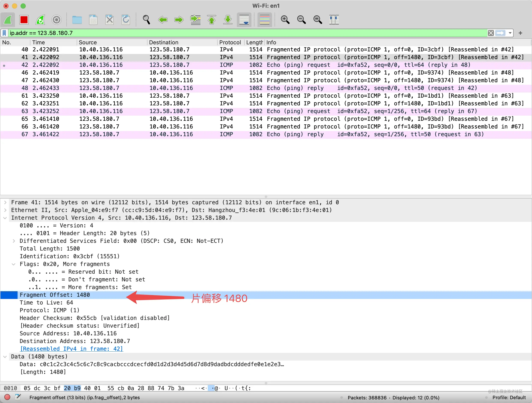The image size is (532, 403).
Task: Find a packet with magnifier icon
Action: point(146,20)
